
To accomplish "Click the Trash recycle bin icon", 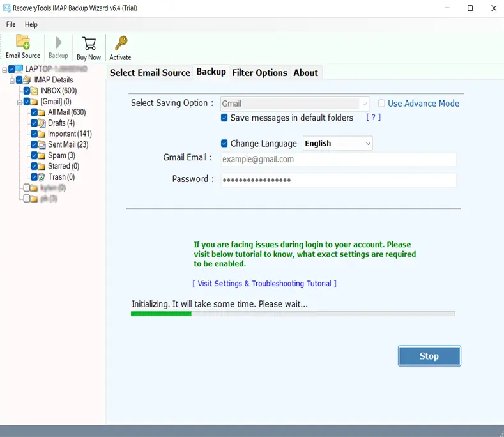I will point(41,177).
